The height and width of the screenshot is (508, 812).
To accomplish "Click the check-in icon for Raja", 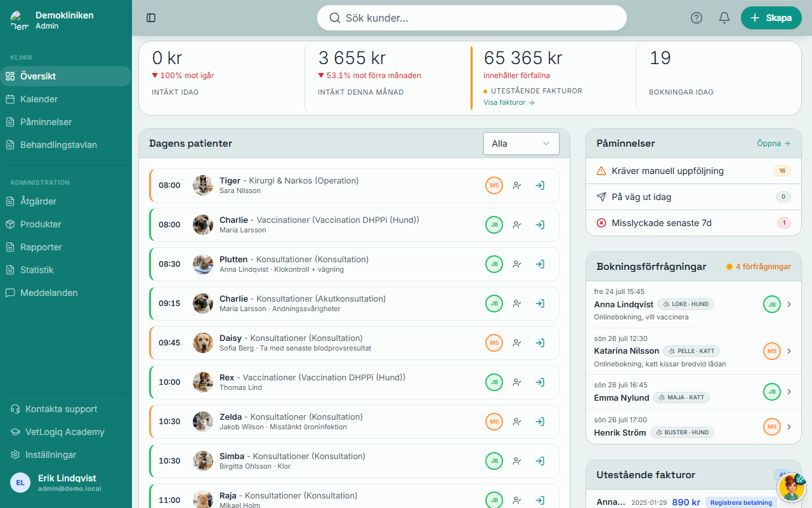I will point(540,500).
